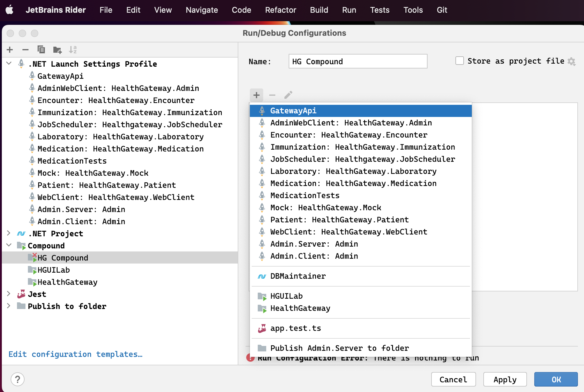This screenshot has width=584, height=392.
Task: Click the Publish Admin.Server folder icon in the popup
Action: tap(262, 348)
